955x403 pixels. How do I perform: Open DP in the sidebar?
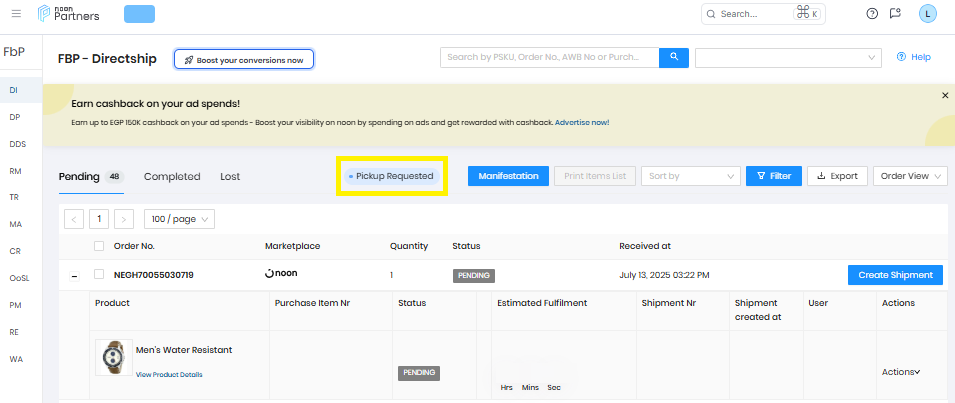click(15, 117)
